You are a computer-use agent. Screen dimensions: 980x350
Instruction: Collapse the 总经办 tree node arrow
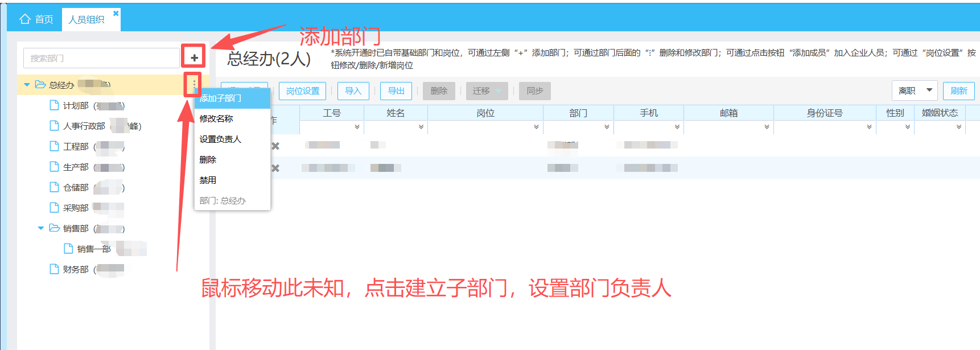pyautogui.click(x=27, y=85)
